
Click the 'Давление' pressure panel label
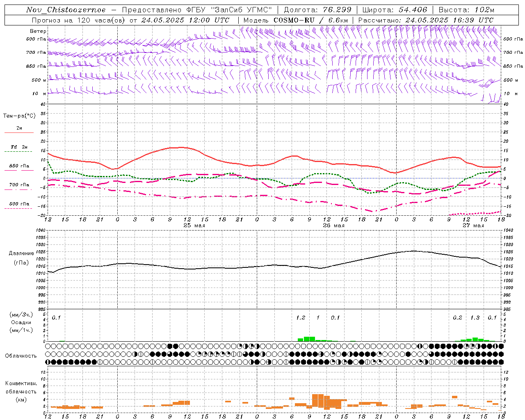[21, 253]
